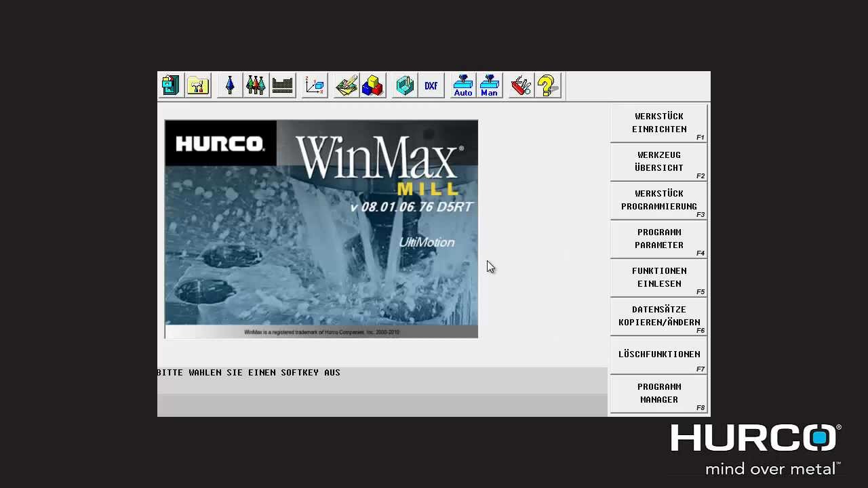Select WERKSTÜCK PROGRAMMIERUNG F3 softkey

click(658, 201)
